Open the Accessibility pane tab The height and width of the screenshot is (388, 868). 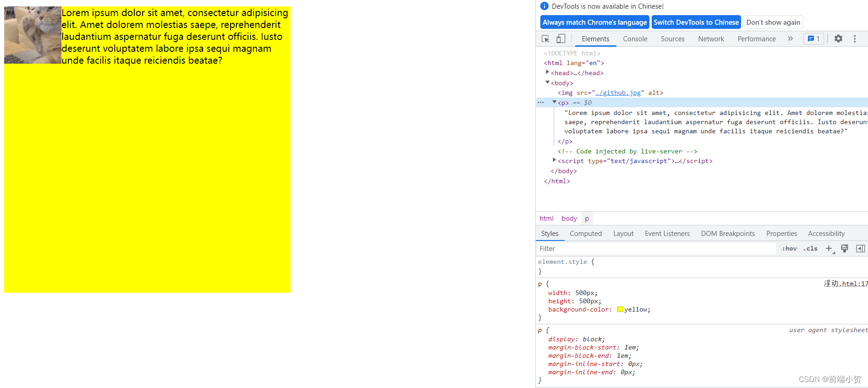[826, 234]
